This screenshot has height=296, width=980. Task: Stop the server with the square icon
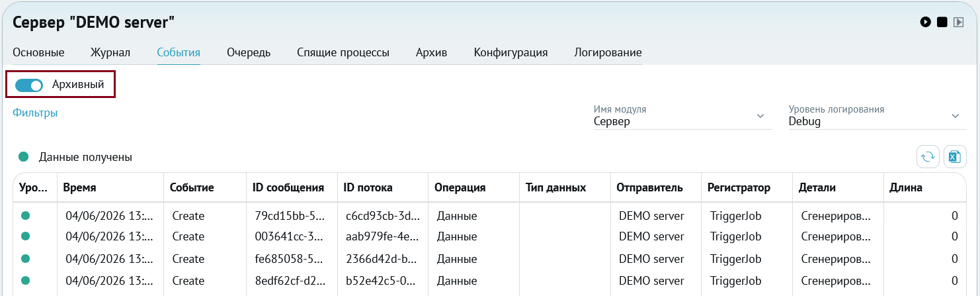tap(942, 23)
